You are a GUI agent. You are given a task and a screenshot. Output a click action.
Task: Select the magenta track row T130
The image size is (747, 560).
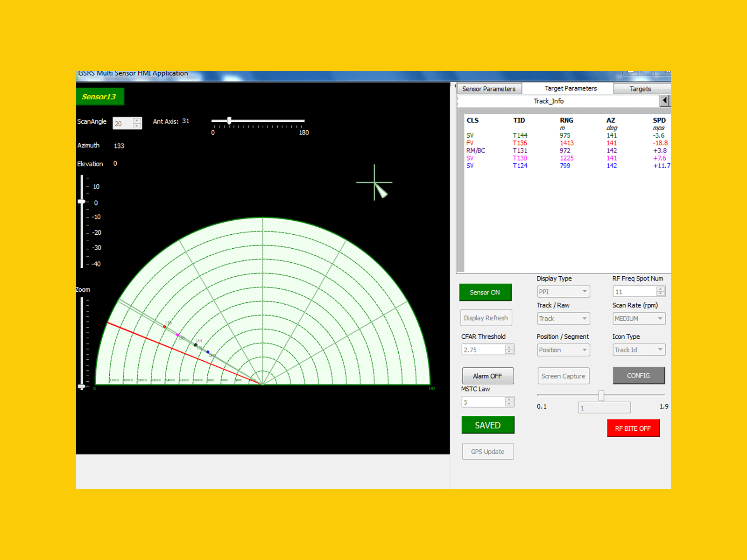pyautogui.click(x=568, y=158)
